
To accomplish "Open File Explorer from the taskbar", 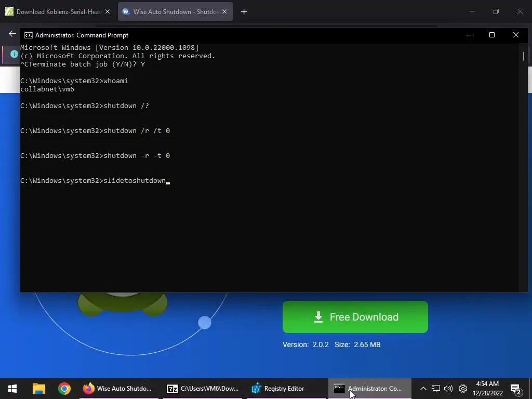I will coord(38,389).
